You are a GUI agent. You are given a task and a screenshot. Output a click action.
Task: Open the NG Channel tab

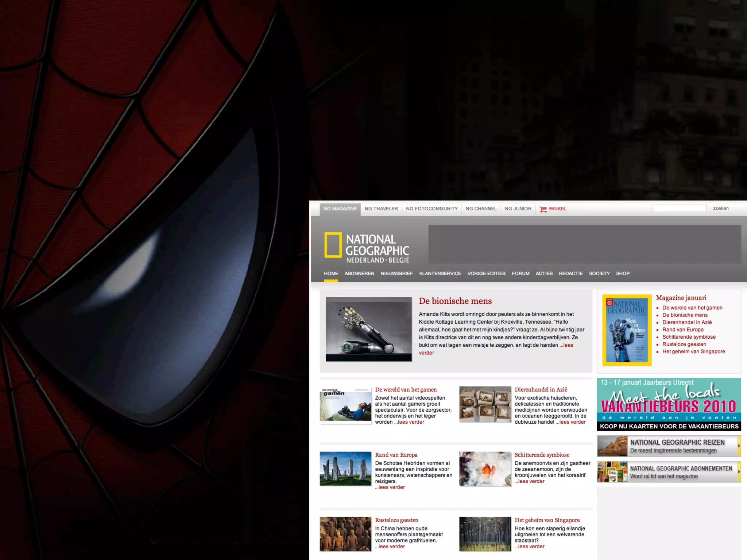(x=481, y=209)
